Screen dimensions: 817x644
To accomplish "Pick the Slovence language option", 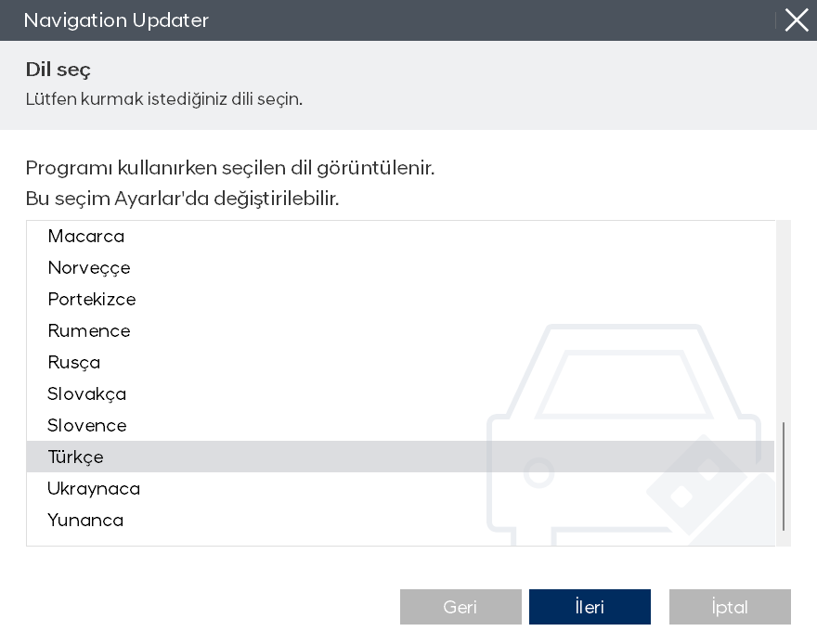I will (87, 426).
